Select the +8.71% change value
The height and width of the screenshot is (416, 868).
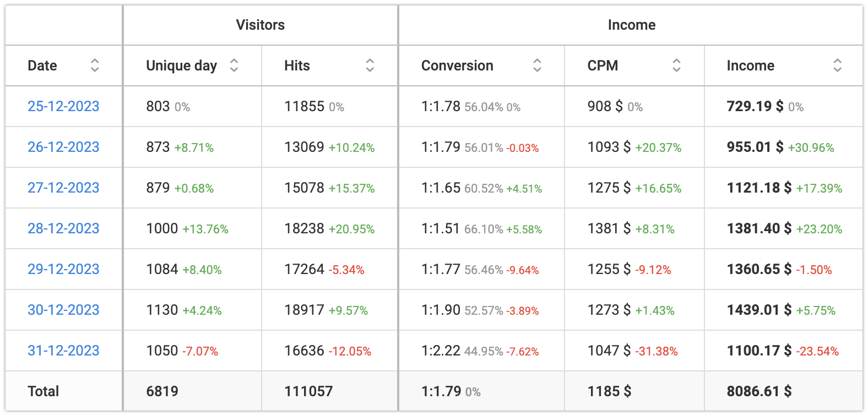194,147
